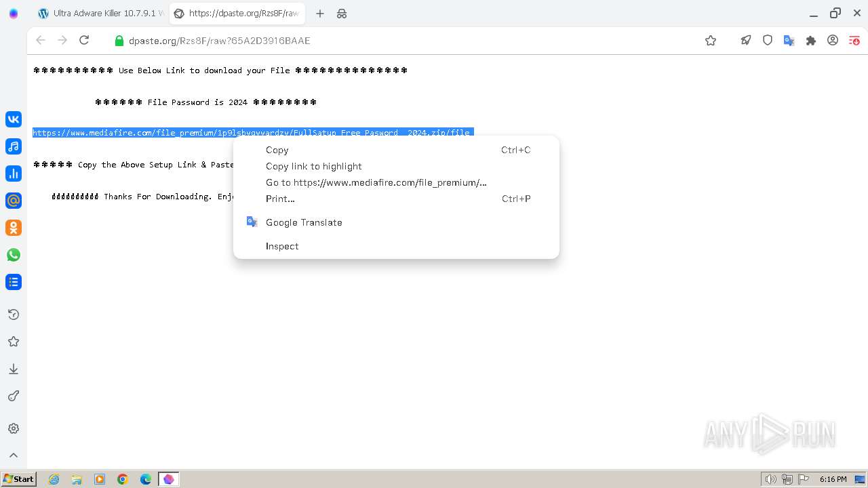Open Action Center flag in tray
Image resolution: width=868 pixels, height=488 pixels.
click(804, 479)
